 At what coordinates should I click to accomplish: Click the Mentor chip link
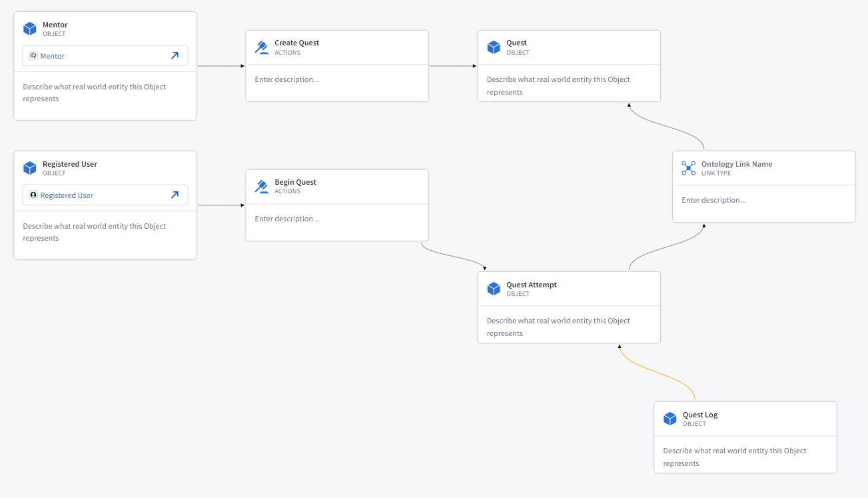point(53,56)
